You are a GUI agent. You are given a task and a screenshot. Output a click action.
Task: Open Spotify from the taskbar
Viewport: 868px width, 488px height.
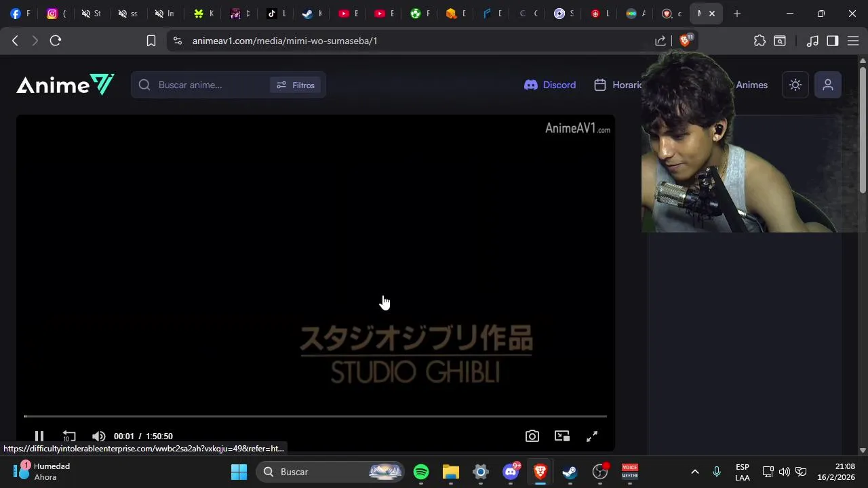point(421,472)
